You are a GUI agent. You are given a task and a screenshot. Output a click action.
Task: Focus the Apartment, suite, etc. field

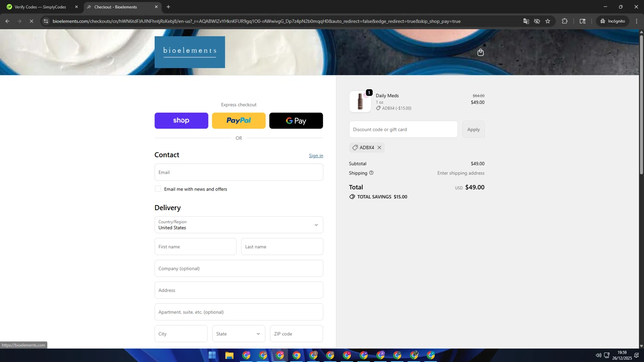pyautogui.click(x=239, y=312)
